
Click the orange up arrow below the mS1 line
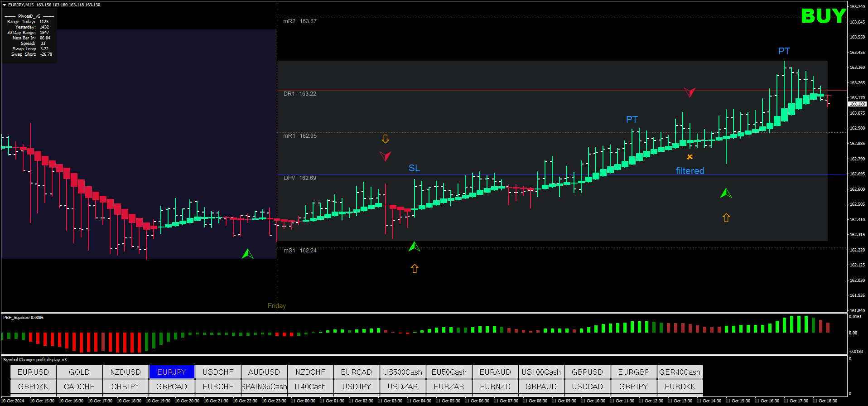[x=415, y=269]
